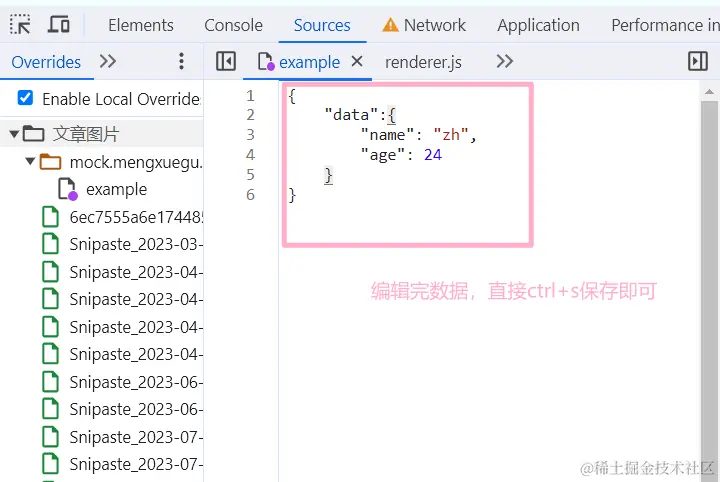This screenshot has width=720, height=482.
Task: Collapse the mock.mengxuegu folder arrow
Action: coord(30,161)
